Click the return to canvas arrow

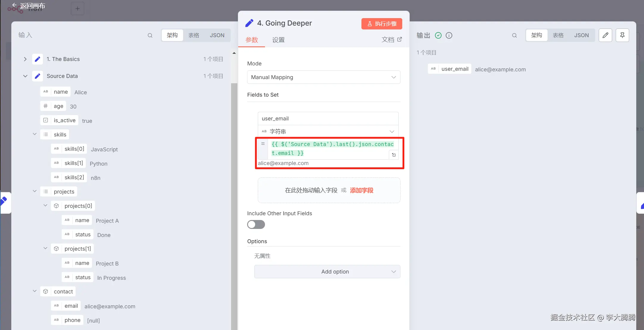click(x=14, y=5)
